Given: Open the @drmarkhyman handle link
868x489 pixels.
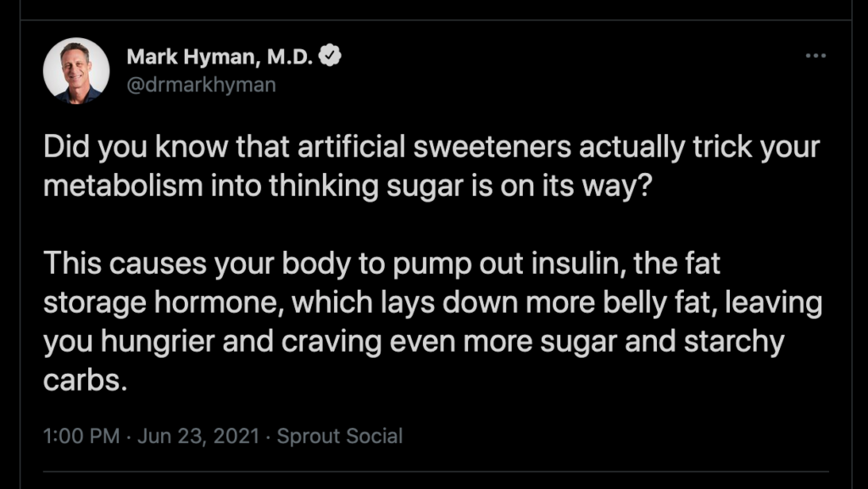Looking at the screenshot, I should (201, 85).
